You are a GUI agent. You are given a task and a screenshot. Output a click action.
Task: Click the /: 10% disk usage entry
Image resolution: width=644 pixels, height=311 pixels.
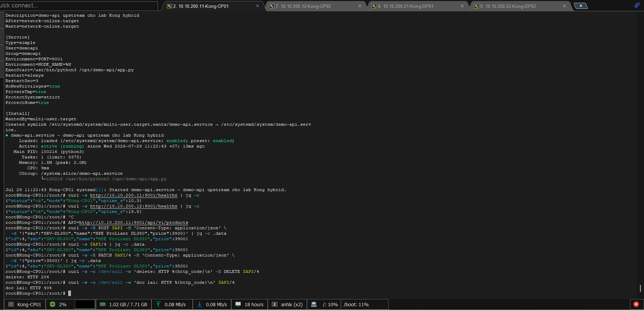tap(331, 305)
